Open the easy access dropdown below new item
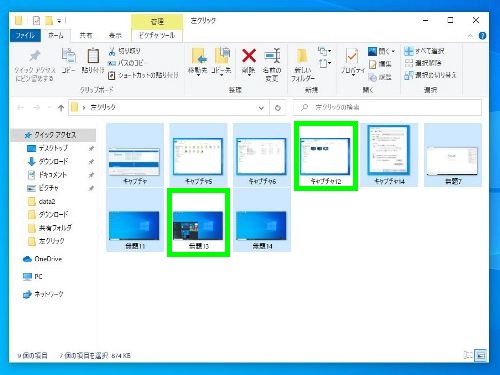The width and height of the screenshot is (500, 375). tap(324, 63)
